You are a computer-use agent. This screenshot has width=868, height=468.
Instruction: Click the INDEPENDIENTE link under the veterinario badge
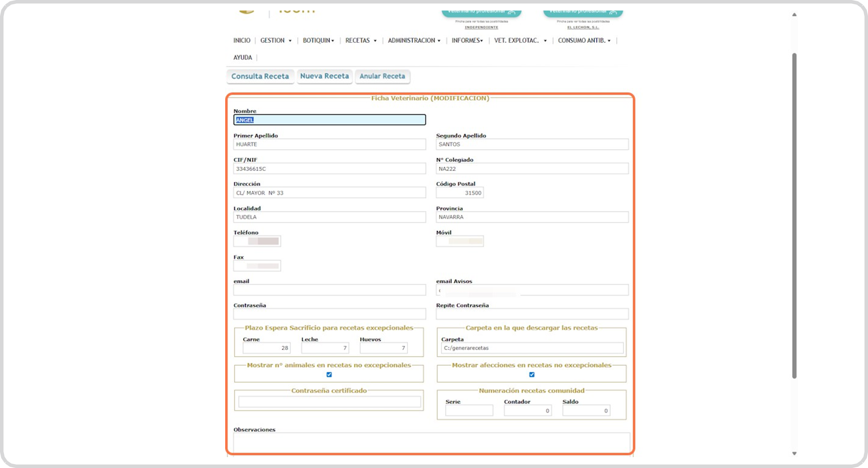(481, 27)
